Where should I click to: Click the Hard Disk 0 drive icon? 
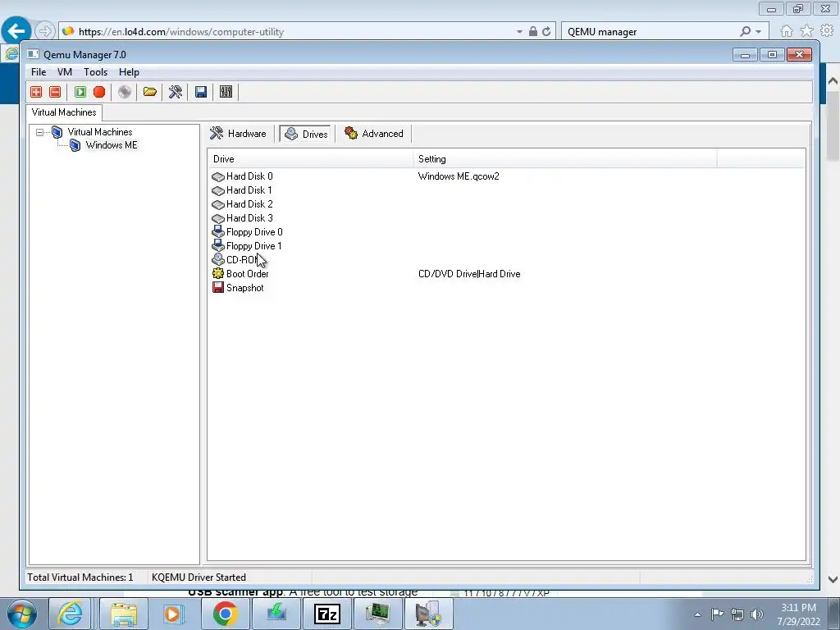[x=218, y=177]
